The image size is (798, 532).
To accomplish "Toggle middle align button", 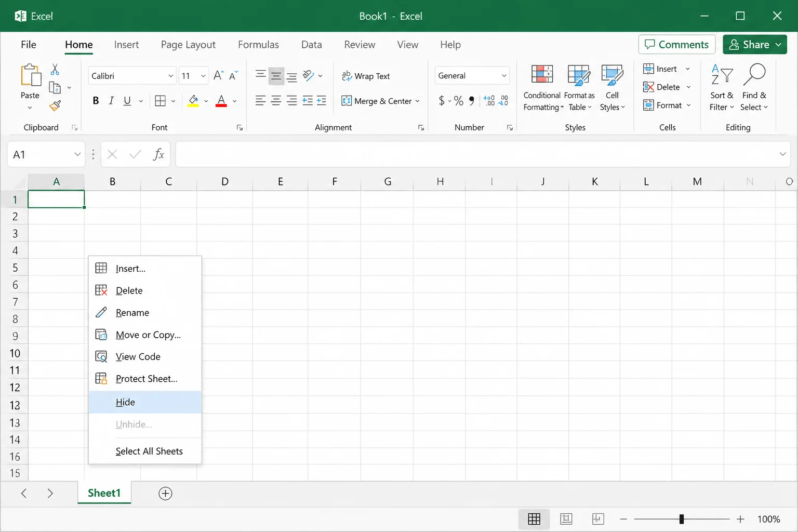I will [276, 76].
